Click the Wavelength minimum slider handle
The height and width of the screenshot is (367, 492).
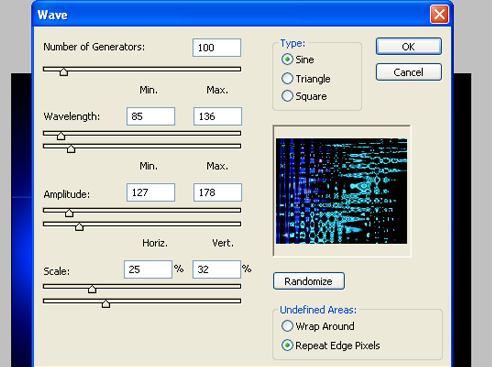pos(61,135)
